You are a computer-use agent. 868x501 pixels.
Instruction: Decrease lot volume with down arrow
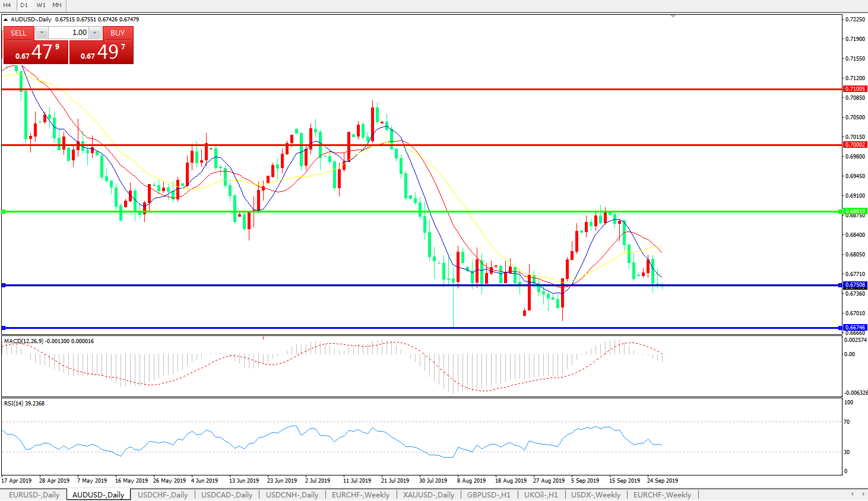click(42, 33)
